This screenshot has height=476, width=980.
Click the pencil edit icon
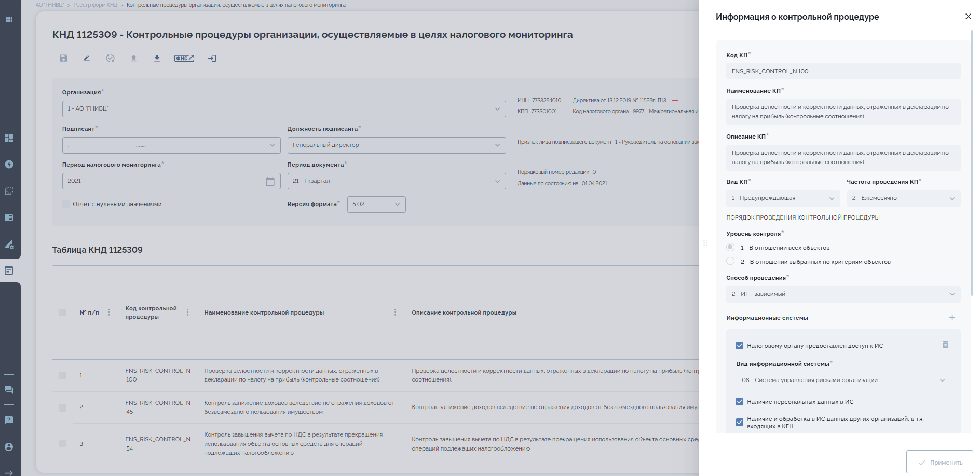pyautogui.click(x=87, y=58)
